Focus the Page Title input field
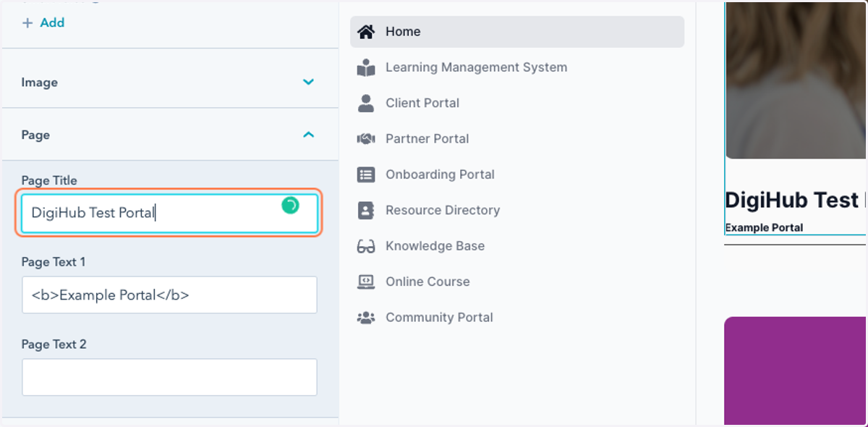Viewport: 868px width, 427px height. tap(169, 213)
